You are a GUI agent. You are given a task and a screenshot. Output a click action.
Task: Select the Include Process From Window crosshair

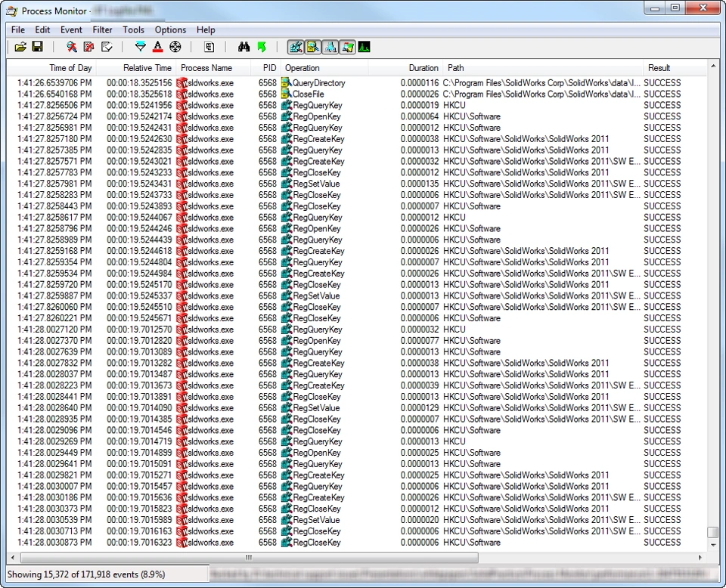tap(175, 47)
